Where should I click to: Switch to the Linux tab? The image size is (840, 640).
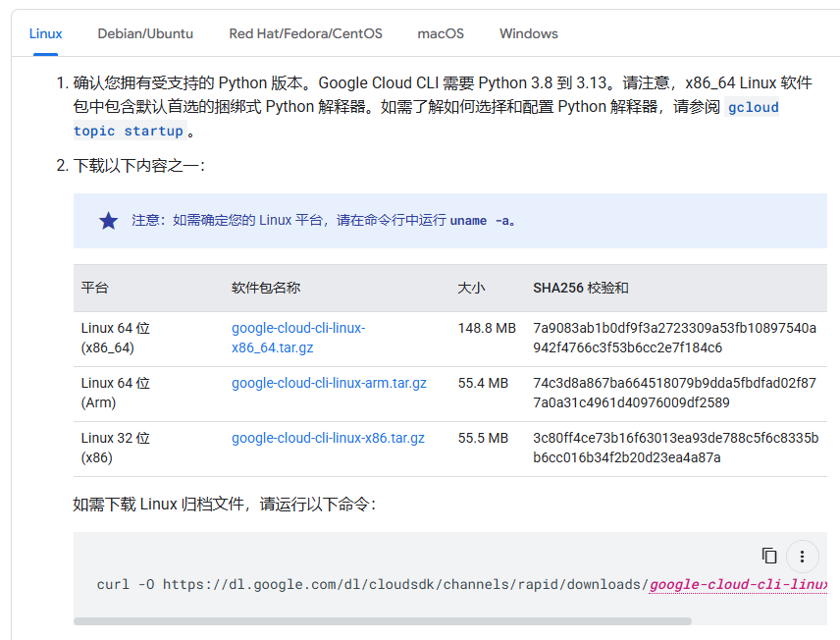click(45, 33)
